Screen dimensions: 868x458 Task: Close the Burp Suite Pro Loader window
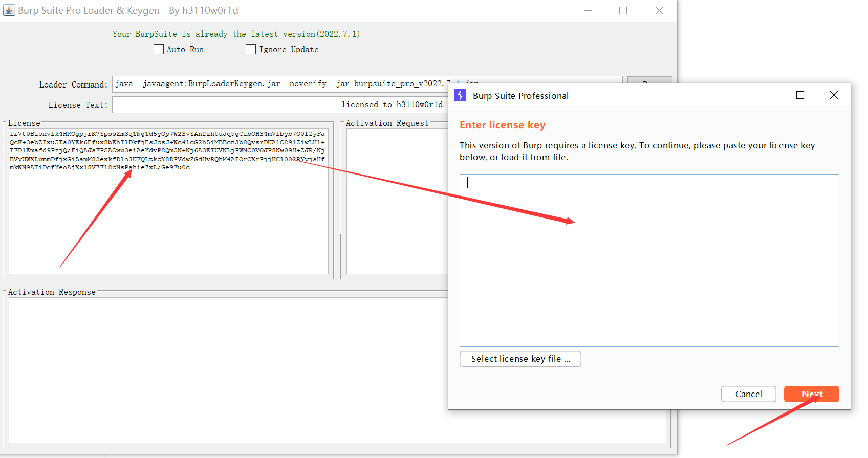[x=659, y=10]
